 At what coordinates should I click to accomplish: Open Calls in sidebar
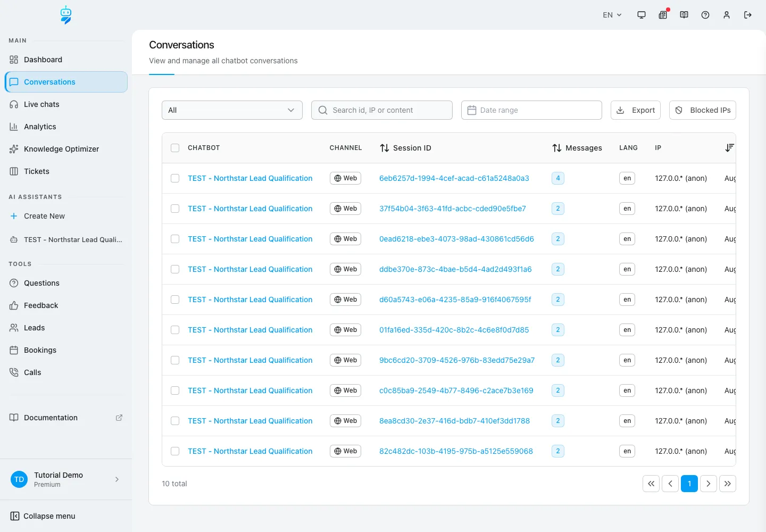66,372
